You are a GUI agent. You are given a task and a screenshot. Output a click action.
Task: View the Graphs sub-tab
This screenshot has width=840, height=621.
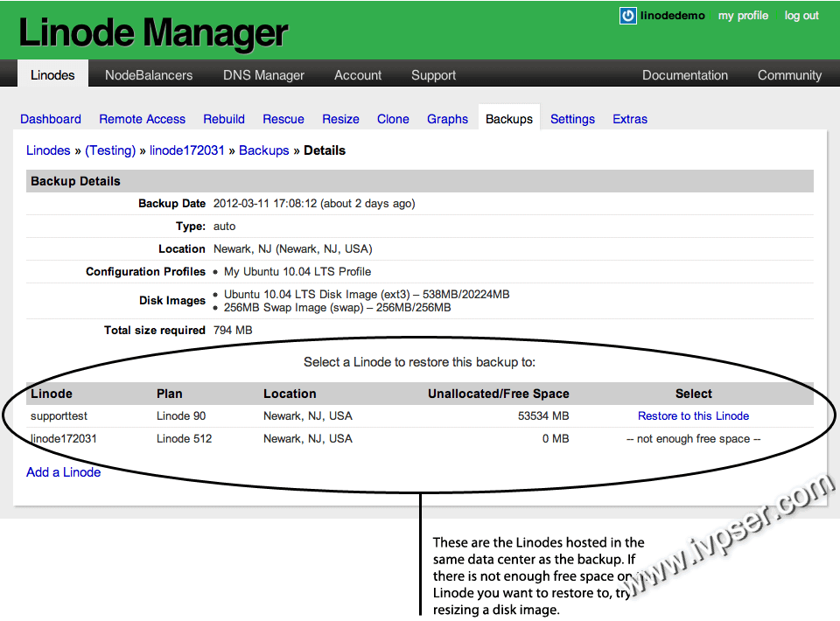coord(447,119)
